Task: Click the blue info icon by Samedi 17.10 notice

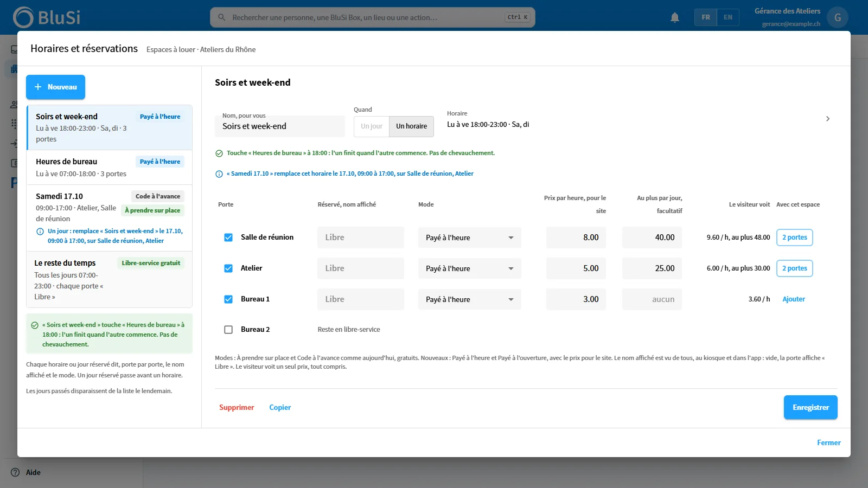Action: [x=219, y=174]
